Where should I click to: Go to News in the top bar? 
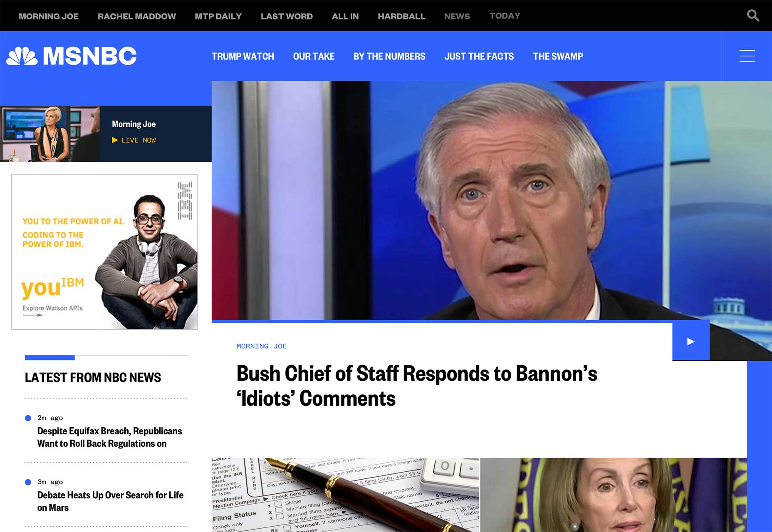[x=457, y=16]
